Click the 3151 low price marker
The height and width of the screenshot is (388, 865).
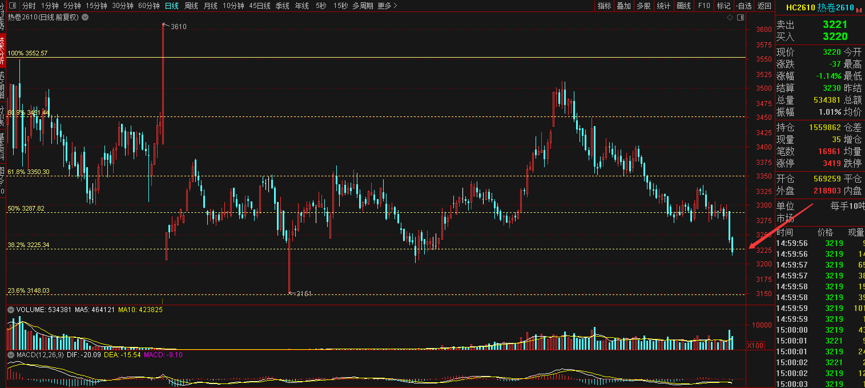(x=304, y=294)
